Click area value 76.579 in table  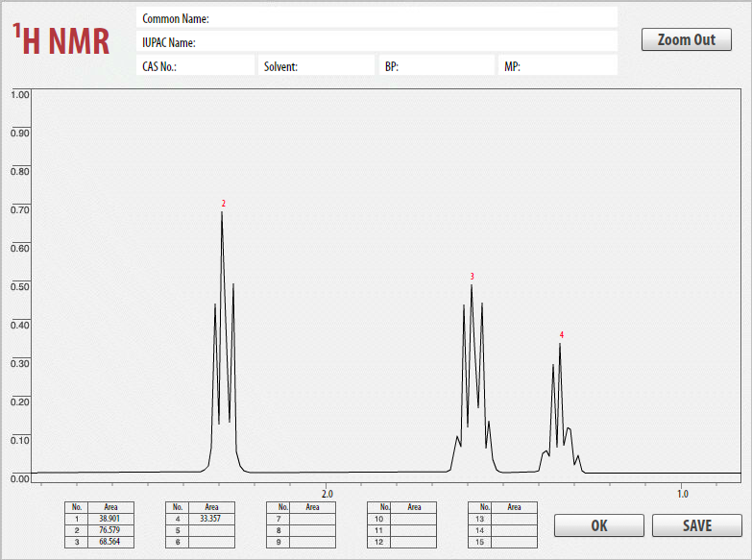(x=110, y=530)
